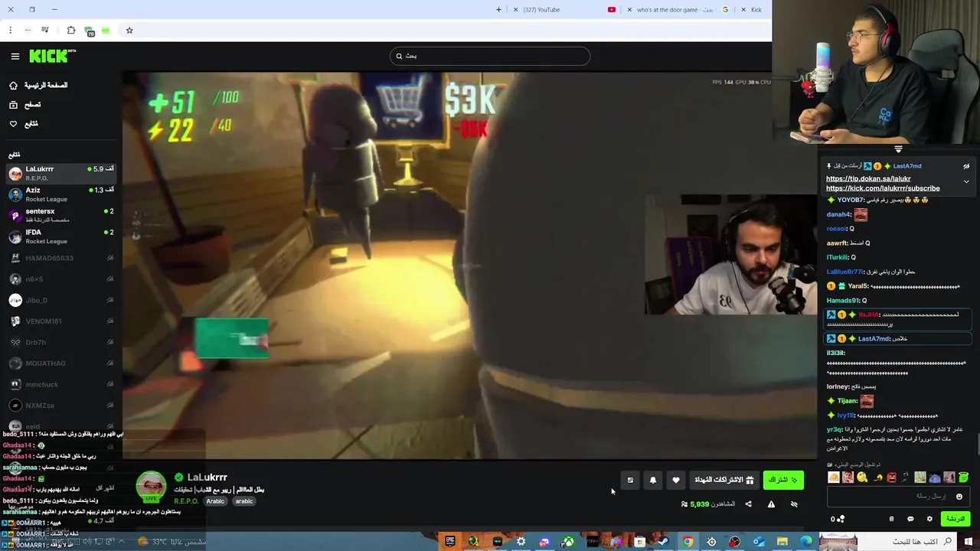
Task: Click the Kick search field
Action: (x=490, y=56)
